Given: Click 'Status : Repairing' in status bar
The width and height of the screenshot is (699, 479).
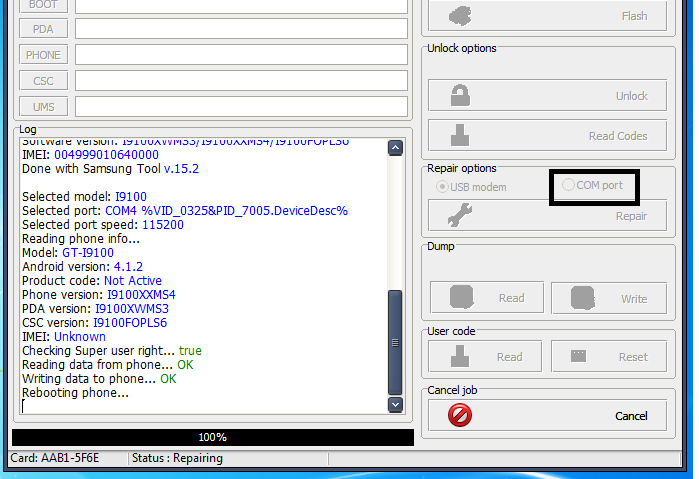Looking at the screenshot, I should tap(177, 458).
